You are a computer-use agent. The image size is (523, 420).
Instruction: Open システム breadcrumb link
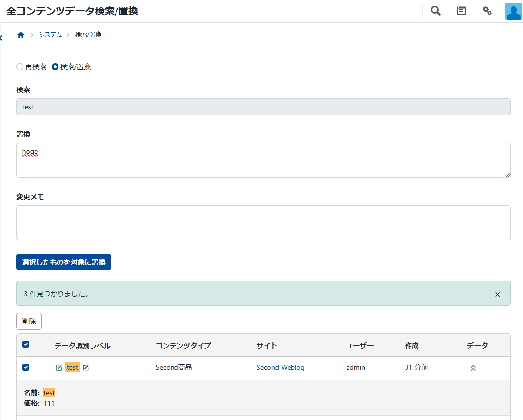click(x=50, y=35)
